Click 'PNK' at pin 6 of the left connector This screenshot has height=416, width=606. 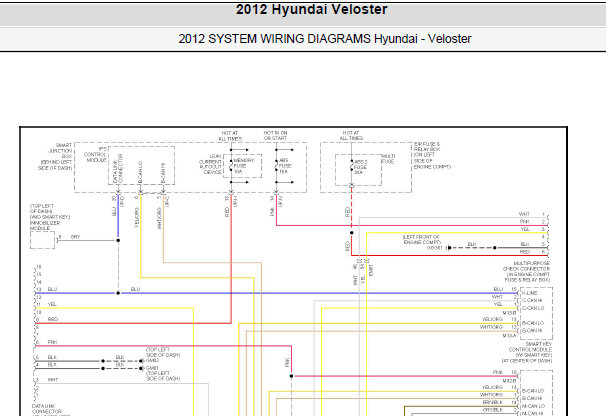(53, 342)
